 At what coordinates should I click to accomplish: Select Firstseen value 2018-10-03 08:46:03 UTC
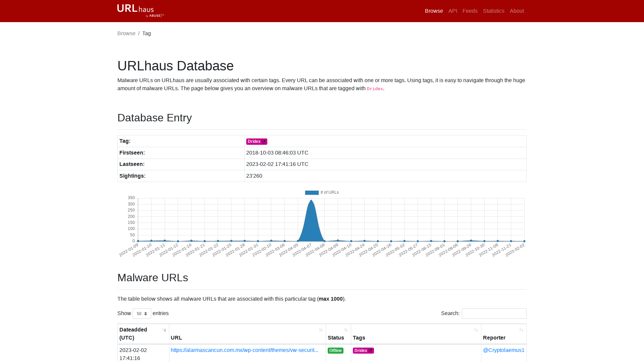[x=277, y=153]
